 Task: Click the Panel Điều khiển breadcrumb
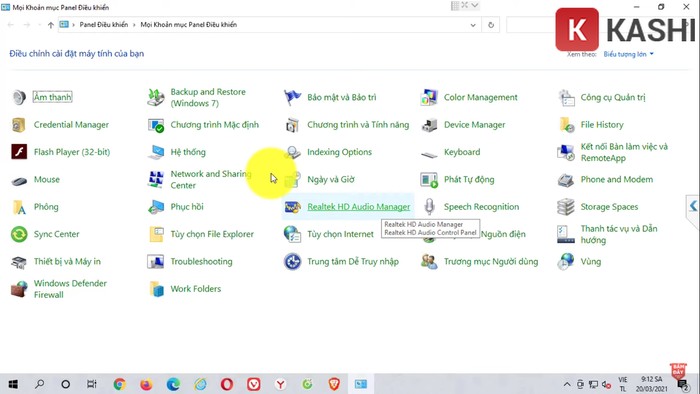104,25
